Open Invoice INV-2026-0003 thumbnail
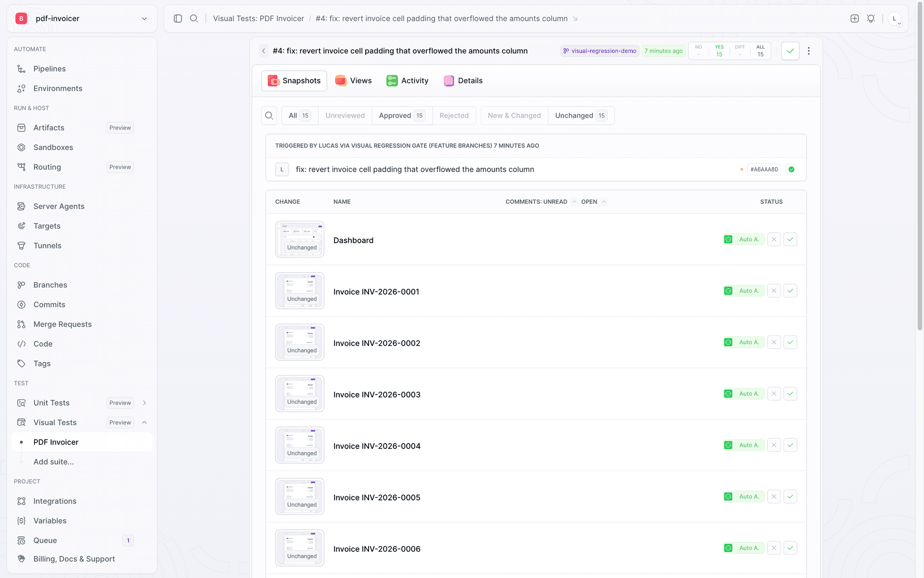The width and height of the screenshot is (924, 578). coord(300,394)
